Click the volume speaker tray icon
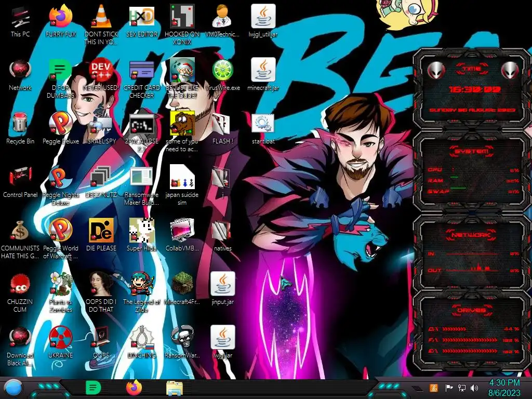The height and width of the screenshot is (399, 532). 474,388
